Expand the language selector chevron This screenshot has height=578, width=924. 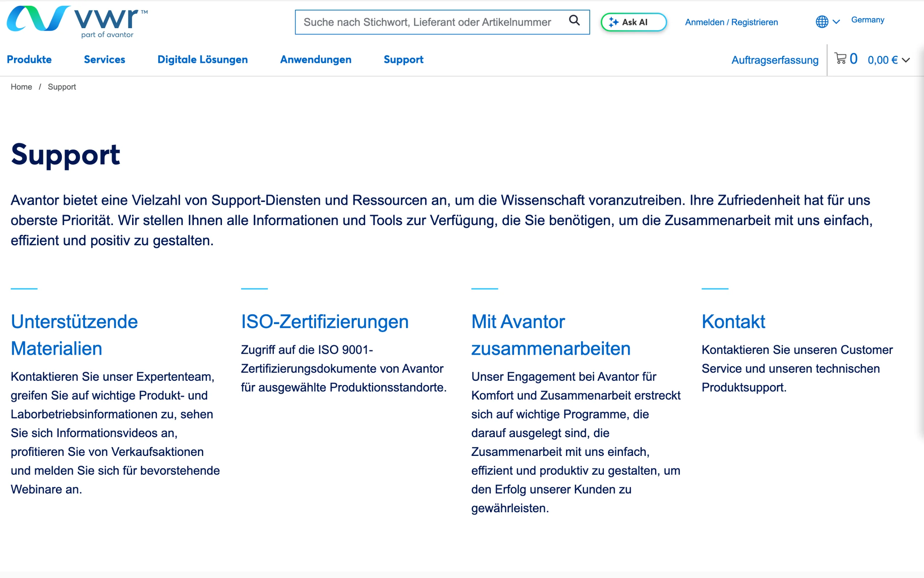(836, 22)
